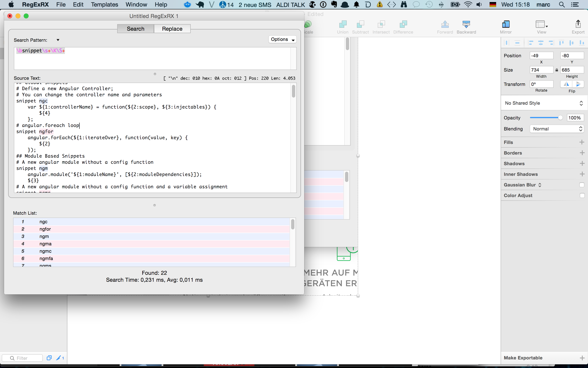Viewport: 588px width, 368px height.
Task: Click the Union tool in Sketch toolbar
Action: 343,27
